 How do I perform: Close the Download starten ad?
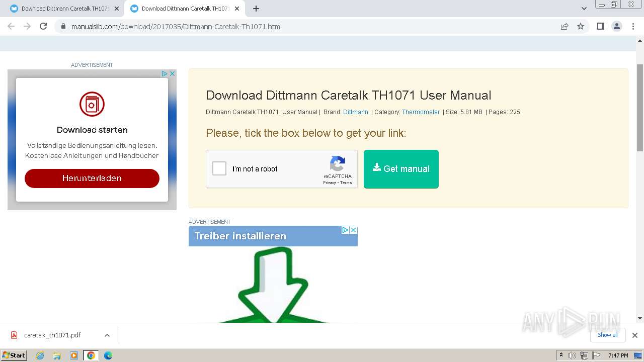tap(172, 73)
